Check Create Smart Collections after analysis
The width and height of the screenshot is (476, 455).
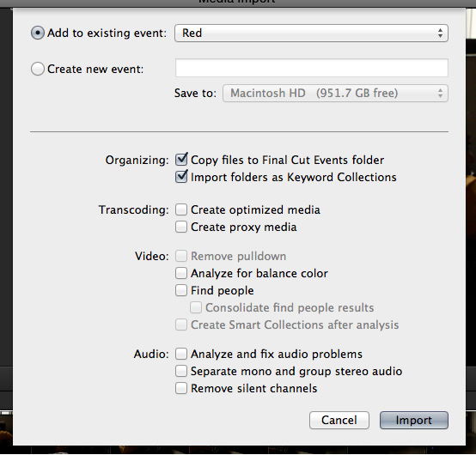point(181,325)
